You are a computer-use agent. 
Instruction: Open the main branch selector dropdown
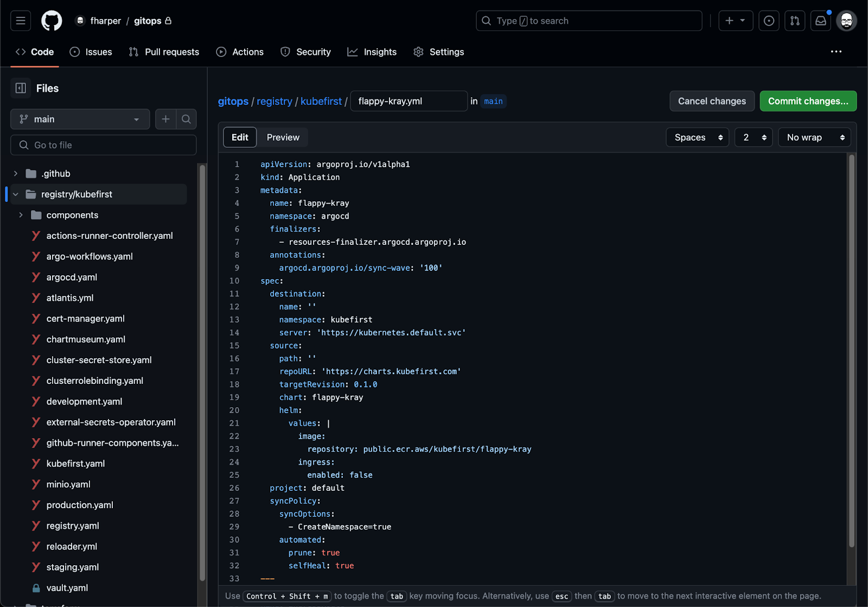click(80, 119)
